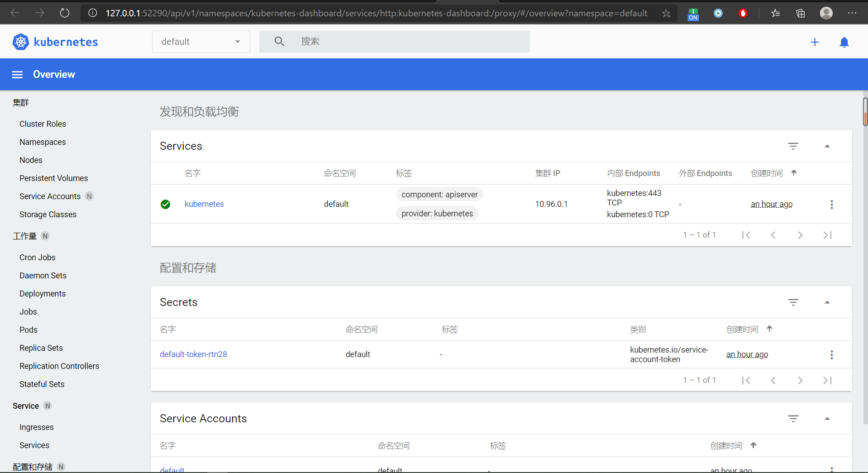Click the green ON extension icon
This screenshot has height=473, width=868.
click(x=693, y=14)
